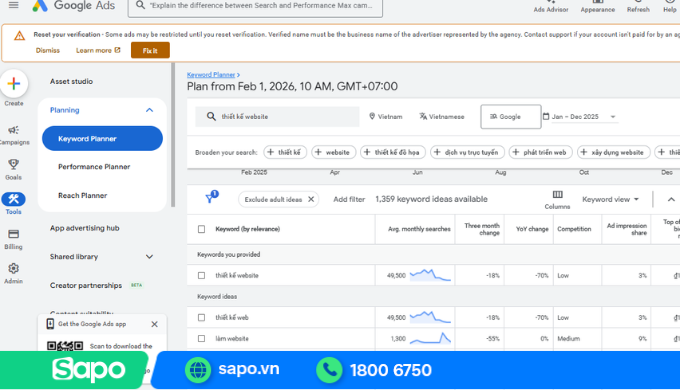Open Reach Planner
The image size is (680, 390).
tap(82, 195)
